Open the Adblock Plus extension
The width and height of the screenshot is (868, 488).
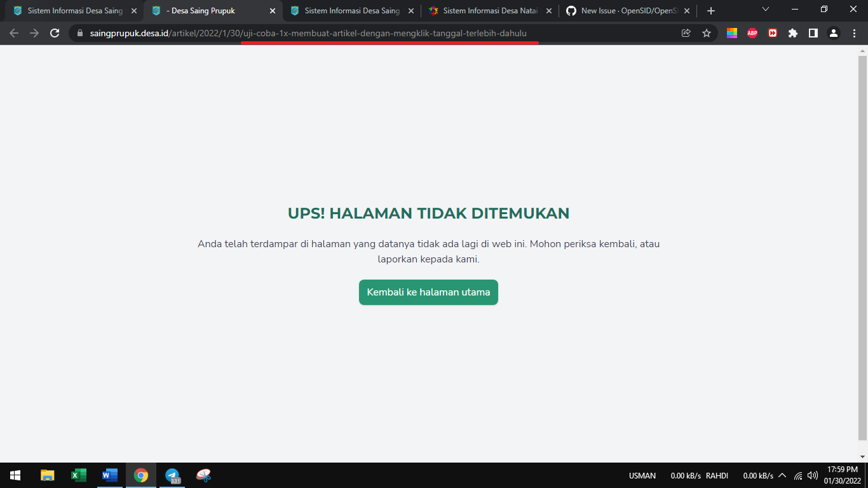[x=752, y=32]
